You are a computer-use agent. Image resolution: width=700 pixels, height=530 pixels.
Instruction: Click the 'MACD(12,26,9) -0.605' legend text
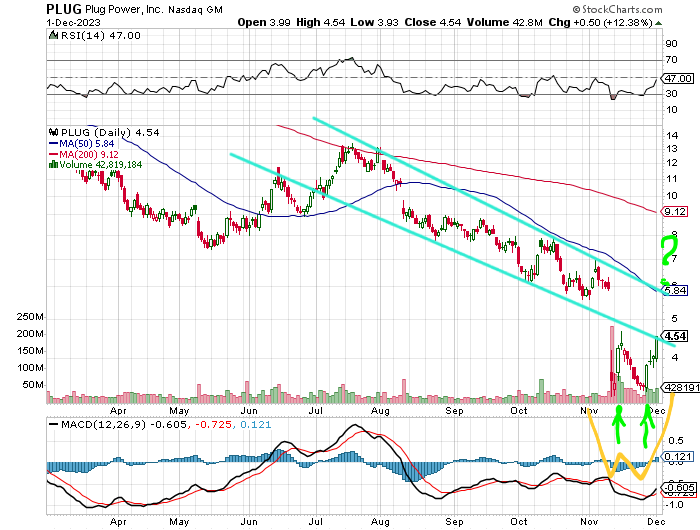tap(123, 425)
